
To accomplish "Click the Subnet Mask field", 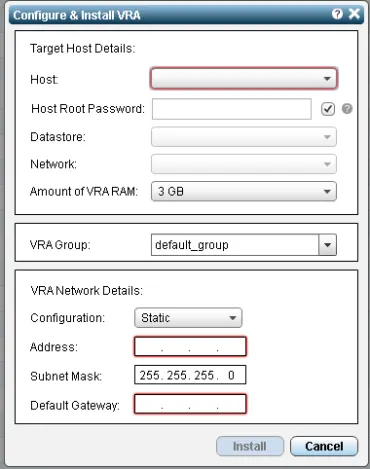I will 190,375.
